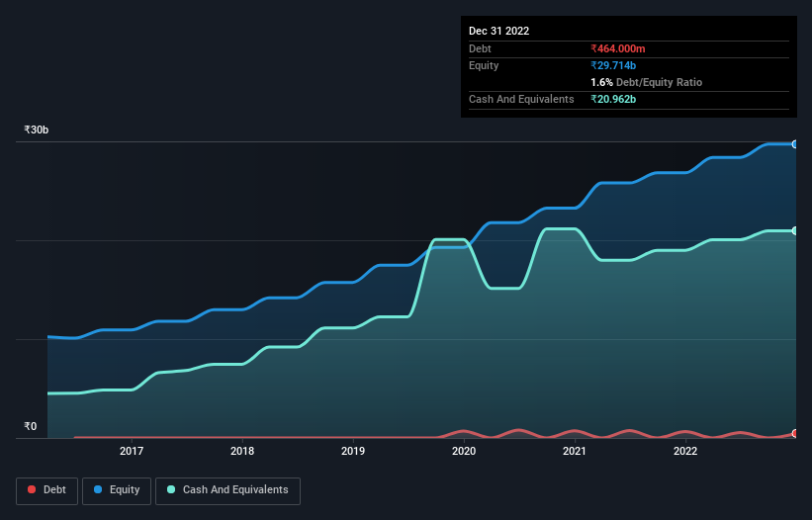
Task: Click the tooltip Debt row label
Action: pos(480,48)
